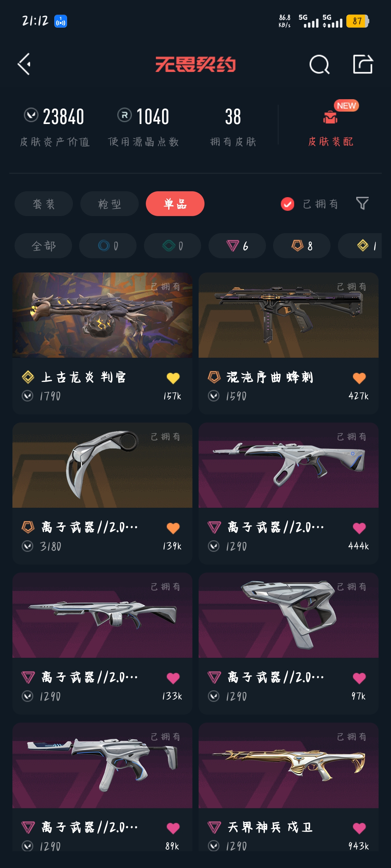
Task: Filter by pink triangle tier with 6
Action: 237,246
